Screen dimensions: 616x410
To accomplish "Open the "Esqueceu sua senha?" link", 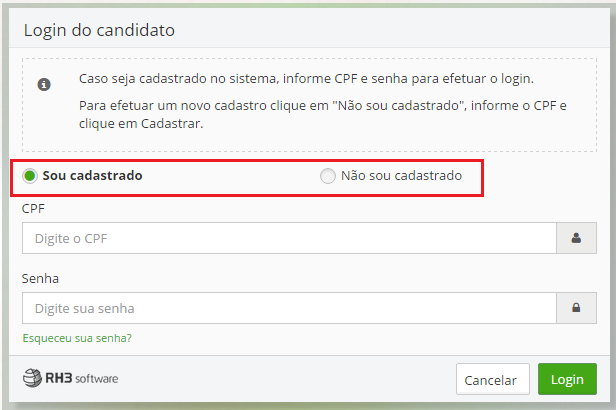I will [x=77, y=338].
